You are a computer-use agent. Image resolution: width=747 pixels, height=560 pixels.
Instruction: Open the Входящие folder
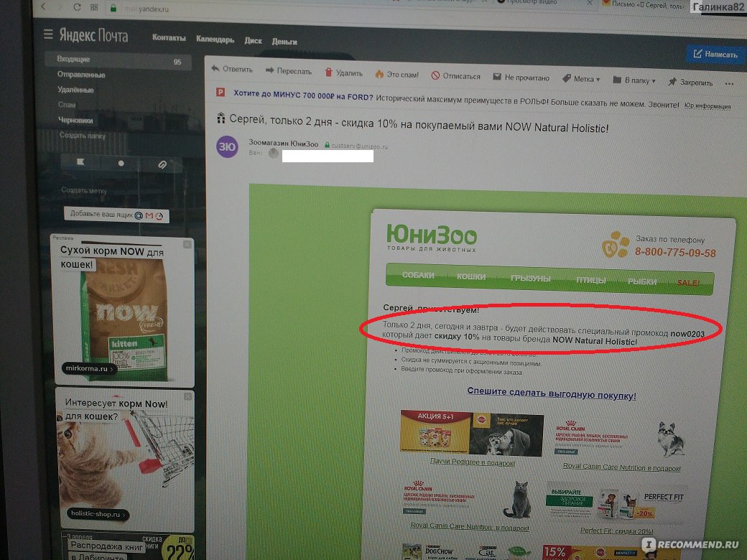pos(118,60)
